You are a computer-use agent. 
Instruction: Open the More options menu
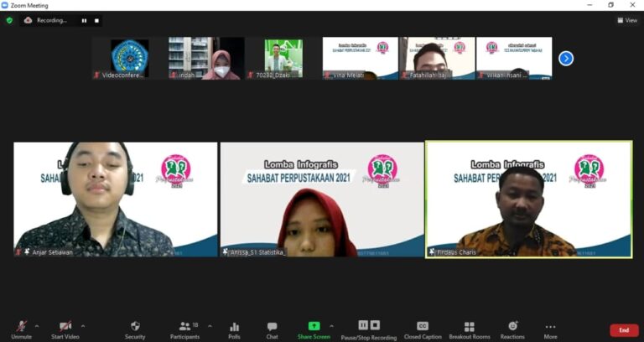pos(550,329)
